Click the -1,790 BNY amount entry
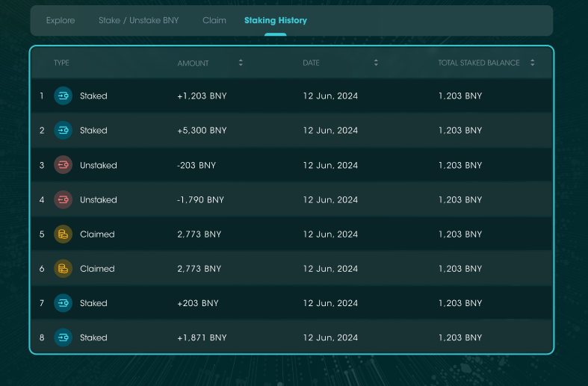This screenshot has width=588, height=386. tap(200, 199)
